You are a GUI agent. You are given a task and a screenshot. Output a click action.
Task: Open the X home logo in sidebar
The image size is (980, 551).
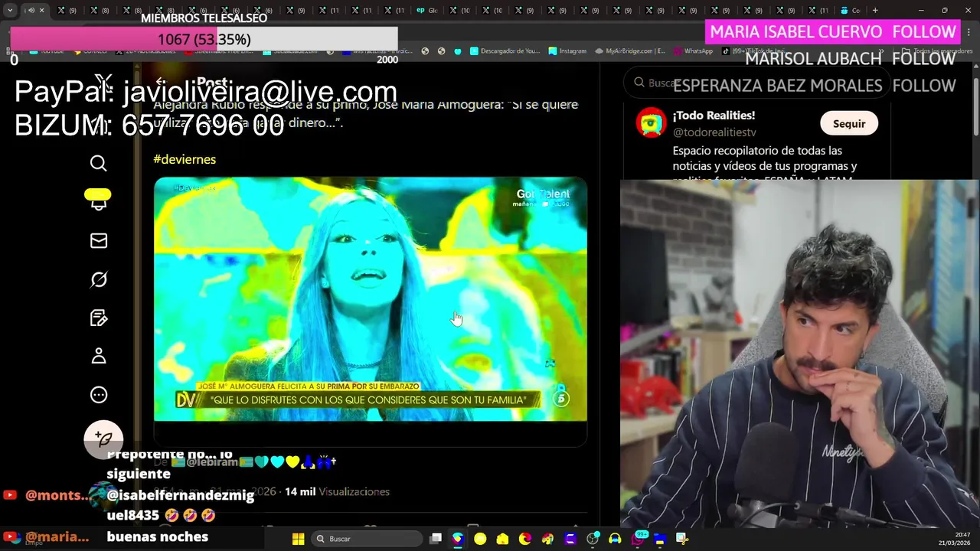pos(103,82)
